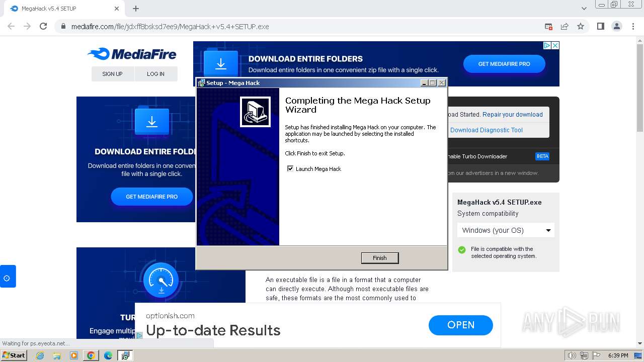This screenshot has height=362, width=644.
Task: Open the tab search chevron
Action: (x=584, y=9)
